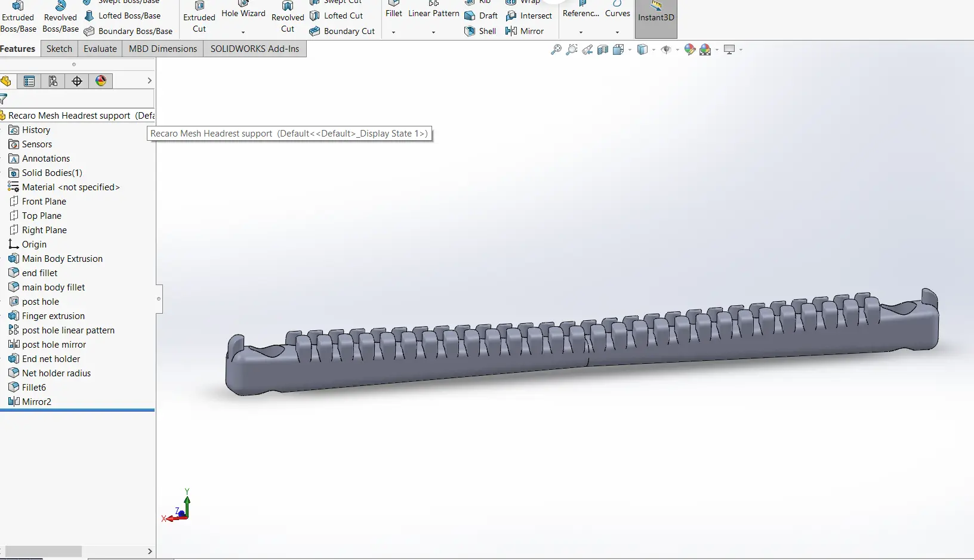This screenshot has width=974, height=560.
Task: Select the Mirror2 feature
Action: 30,402
